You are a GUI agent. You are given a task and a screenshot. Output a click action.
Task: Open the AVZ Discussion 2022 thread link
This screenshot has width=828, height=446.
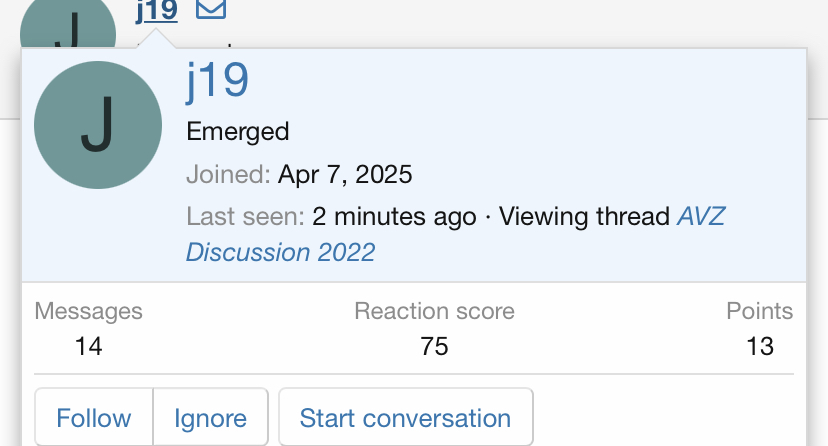(455, 234)
